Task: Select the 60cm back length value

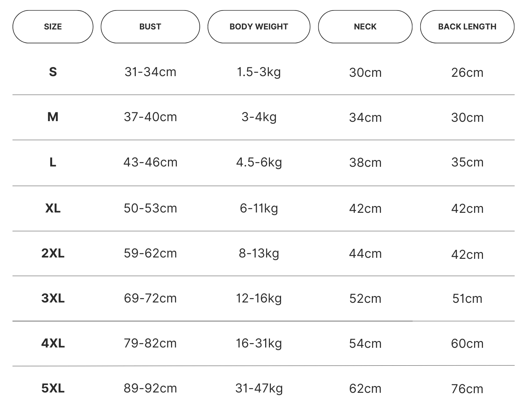Action: point(467,344)
